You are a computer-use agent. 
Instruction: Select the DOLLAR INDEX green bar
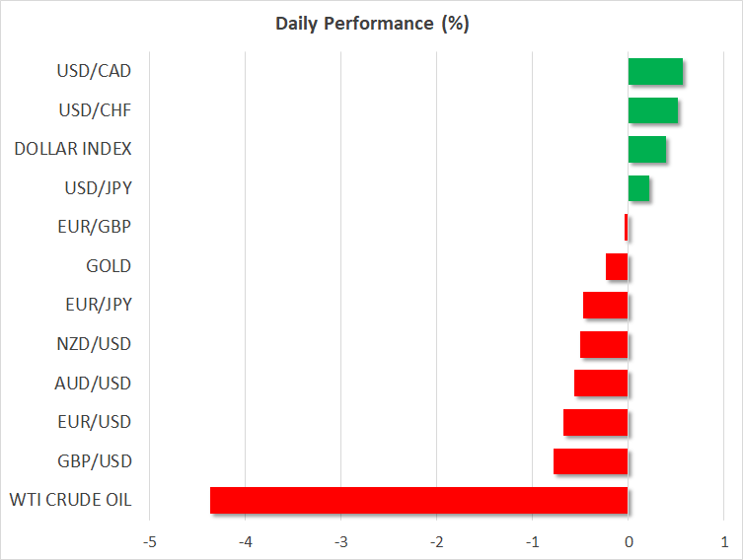click(x=646, y=150)
